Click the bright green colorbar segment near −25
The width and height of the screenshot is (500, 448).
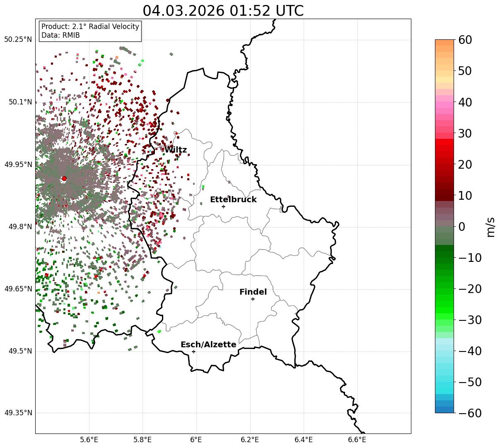(x=444, y=304)
